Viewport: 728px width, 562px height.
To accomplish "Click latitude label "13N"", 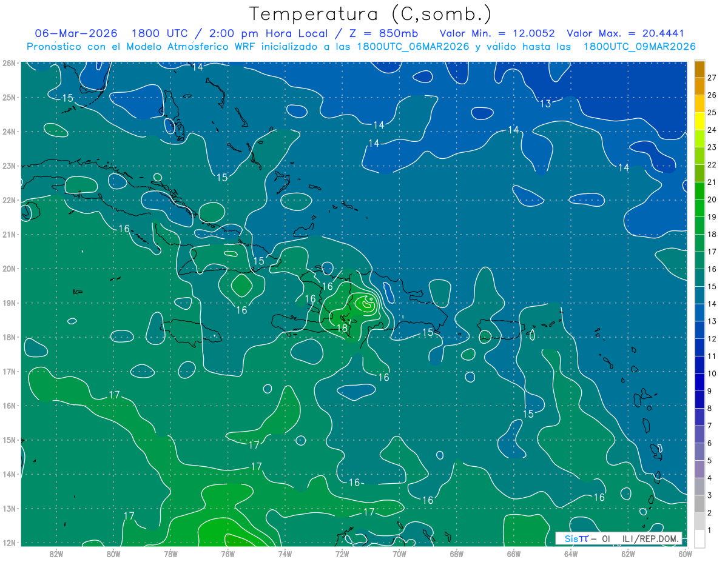I will pyautogui.click(x=8, y=509).
